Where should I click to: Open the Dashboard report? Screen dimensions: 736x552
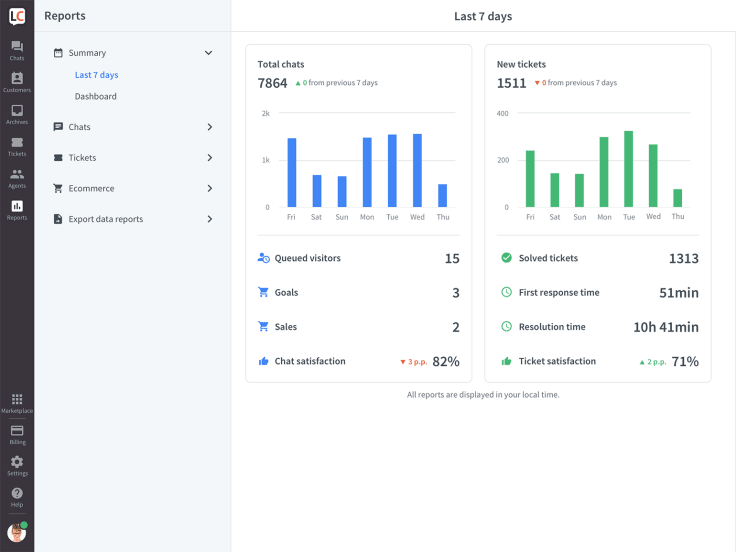pos(95,97)
